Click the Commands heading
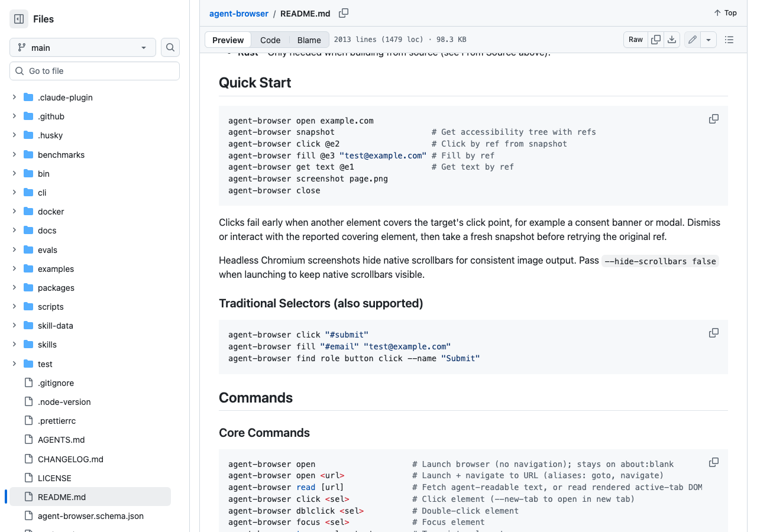The image size is (757, 532). point(255,398)
